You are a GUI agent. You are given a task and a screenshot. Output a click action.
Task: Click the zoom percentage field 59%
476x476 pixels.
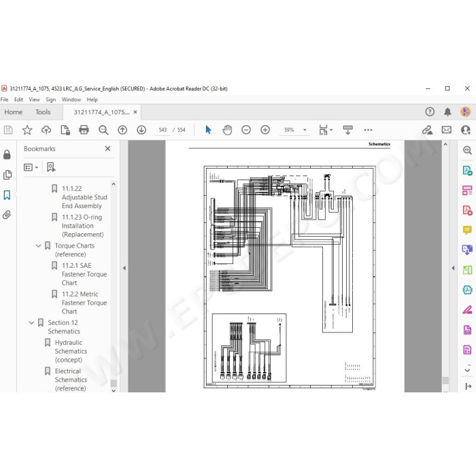click(289, 130)
